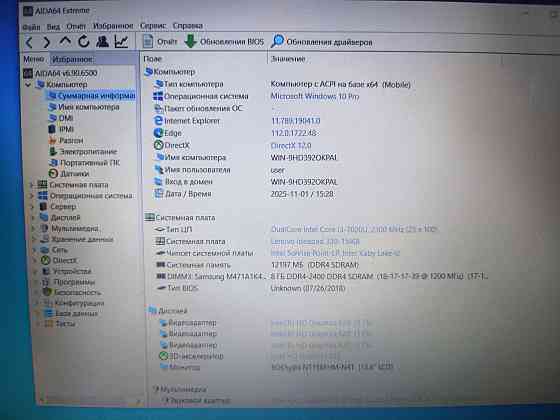The height and width of the screenshot is (420, 560).
Task: Expand the Хранение данных tree node
Action: tap(35, 239)
